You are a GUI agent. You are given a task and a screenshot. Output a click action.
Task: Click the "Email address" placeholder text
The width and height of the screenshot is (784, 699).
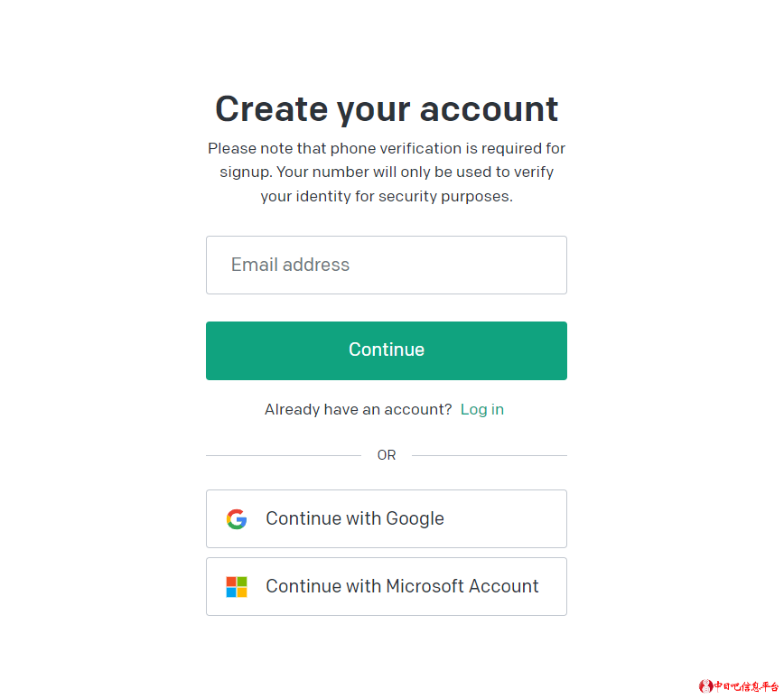(x=290, y=266)
